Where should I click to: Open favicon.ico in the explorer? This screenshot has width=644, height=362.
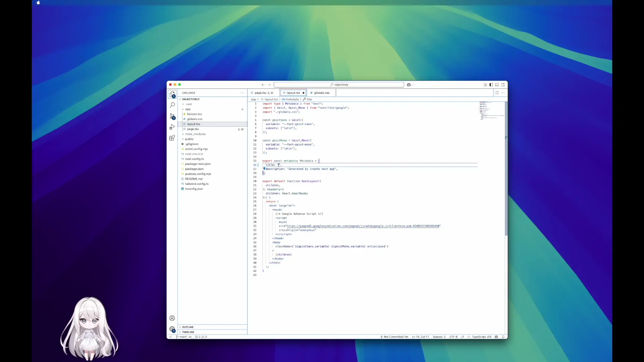tap(213, 114)
